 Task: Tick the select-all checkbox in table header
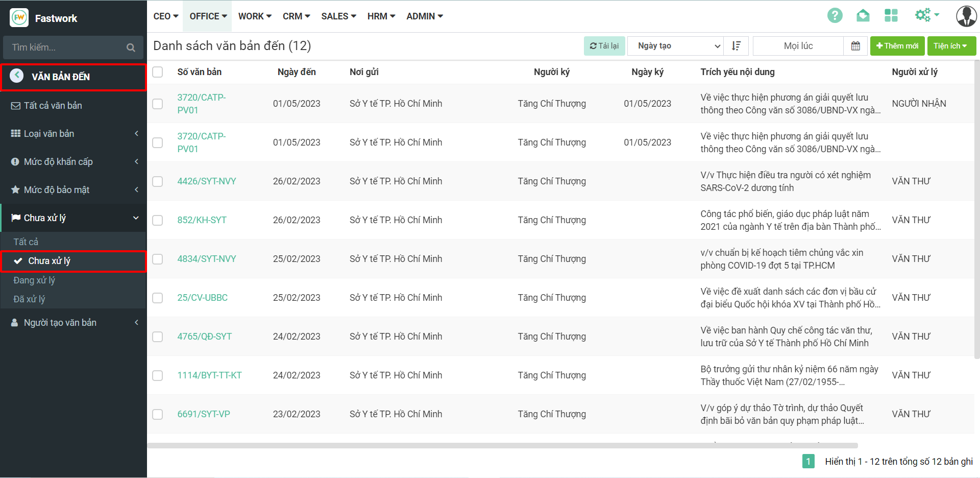pos(158,72)
